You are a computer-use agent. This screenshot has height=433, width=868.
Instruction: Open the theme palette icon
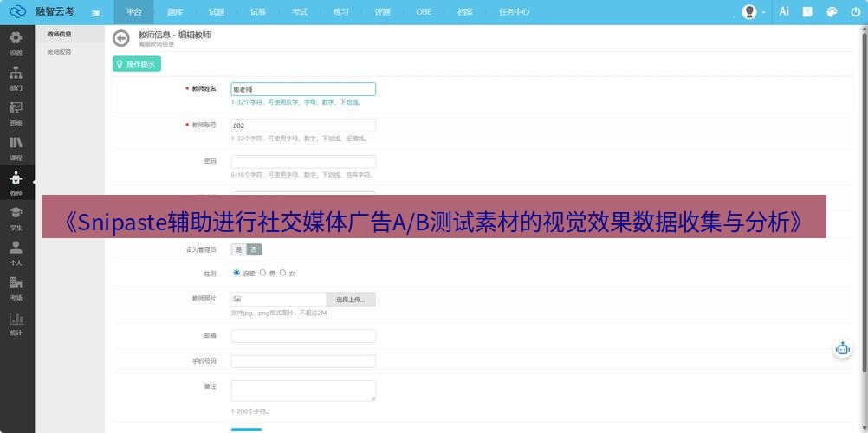(832, 11)
